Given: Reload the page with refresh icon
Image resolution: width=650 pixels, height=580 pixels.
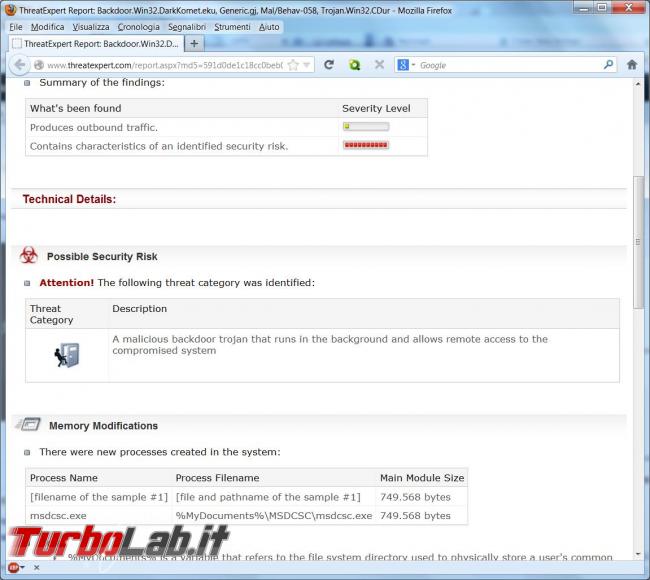Looking at the screenshot, I should click(x=329, y=65).
